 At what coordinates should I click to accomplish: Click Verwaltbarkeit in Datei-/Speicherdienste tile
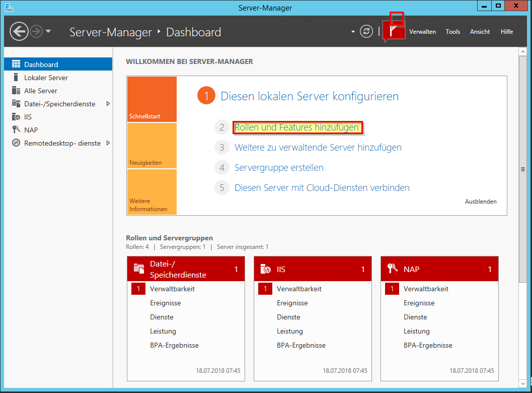click(x=172, y=289)
